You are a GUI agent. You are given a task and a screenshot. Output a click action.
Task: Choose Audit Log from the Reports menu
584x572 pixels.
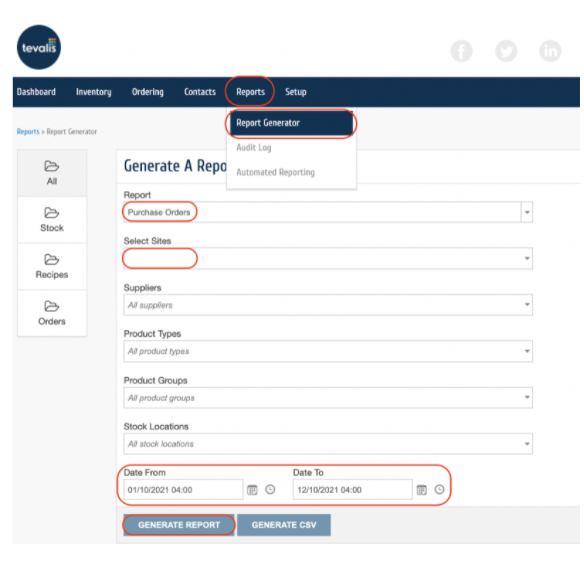point(254,147)
